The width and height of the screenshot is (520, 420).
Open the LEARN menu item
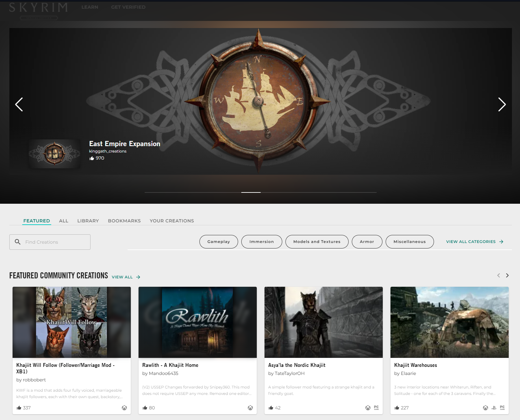tap(90, 7)
